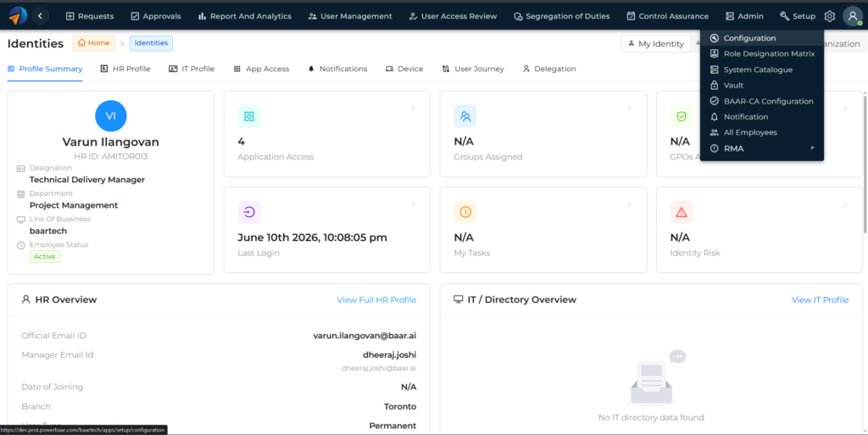Switch to the Delegation tab
The width and height of the screenshot is (868, 435).
549,69
